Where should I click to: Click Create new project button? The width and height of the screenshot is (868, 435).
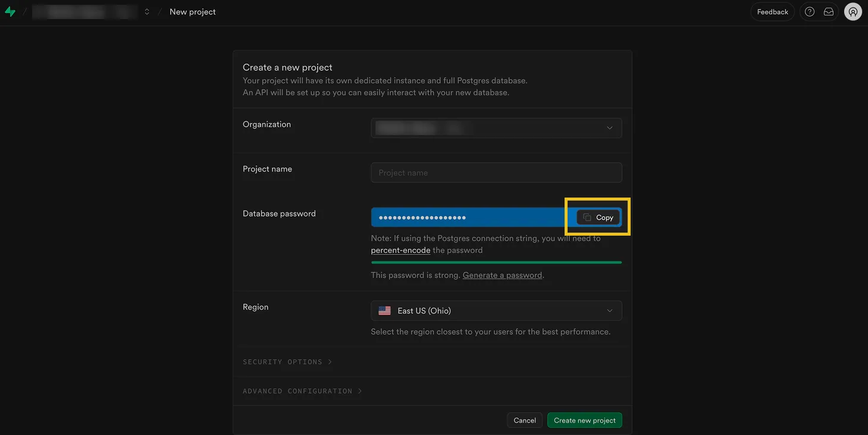pos(585,420)
